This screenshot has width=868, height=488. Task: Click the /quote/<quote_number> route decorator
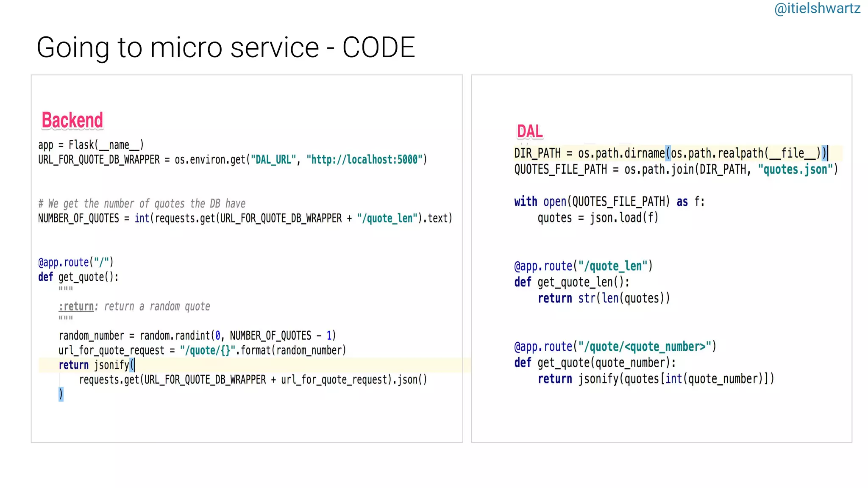[x=615, y=347]
